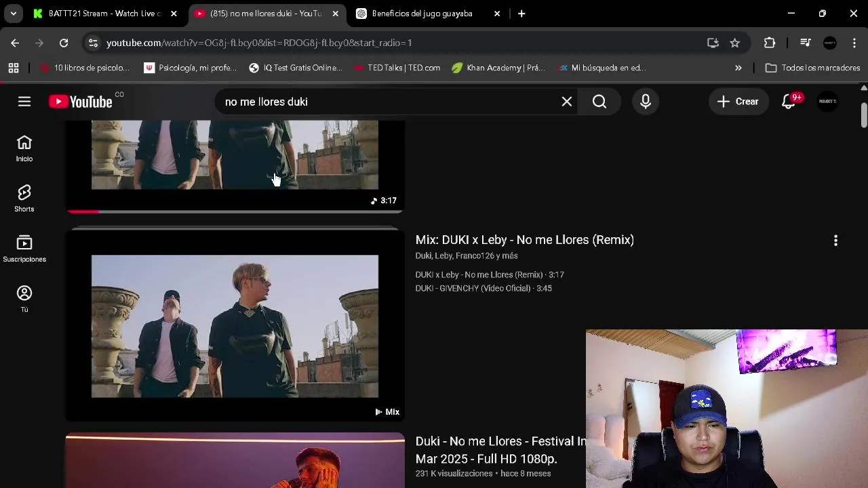Open Tú section in the sidebar
The image size is (868, 488).
pyautogui.click(x=24, y=299)
